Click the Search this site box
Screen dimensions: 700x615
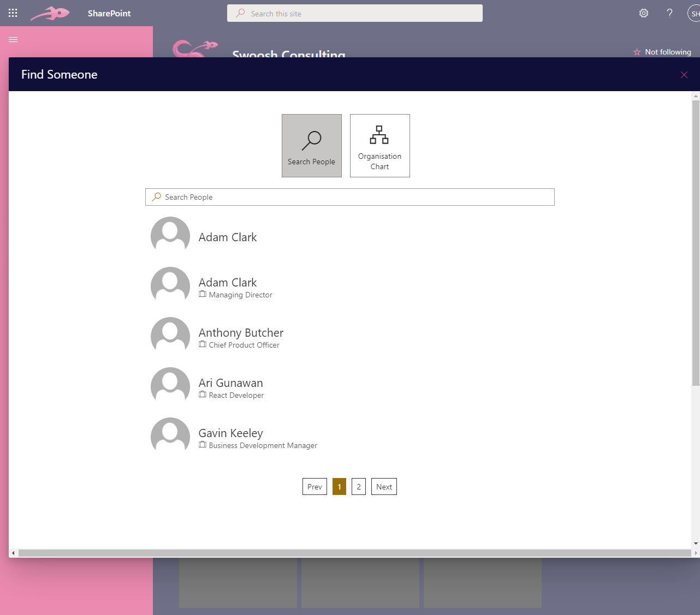pyautogui.click(x=355, y=14)
